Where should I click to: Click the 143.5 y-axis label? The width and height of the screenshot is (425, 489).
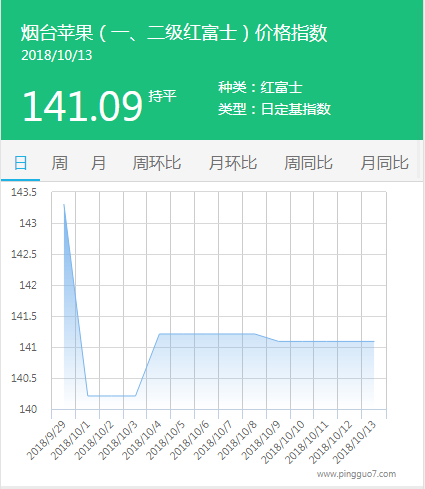[x=24, y=192]
